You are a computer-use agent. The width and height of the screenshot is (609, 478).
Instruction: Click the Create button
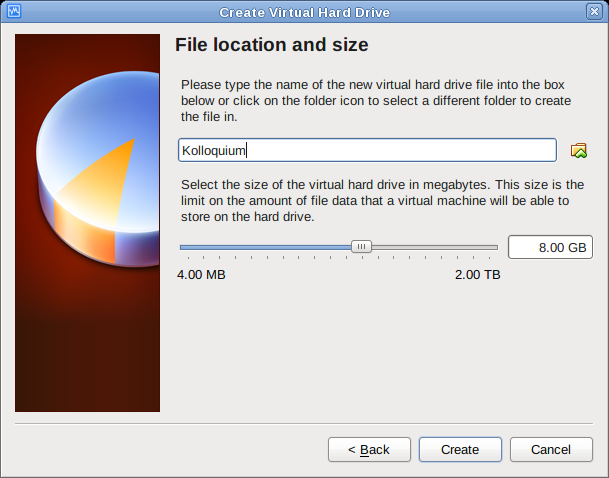coord(460,450)
